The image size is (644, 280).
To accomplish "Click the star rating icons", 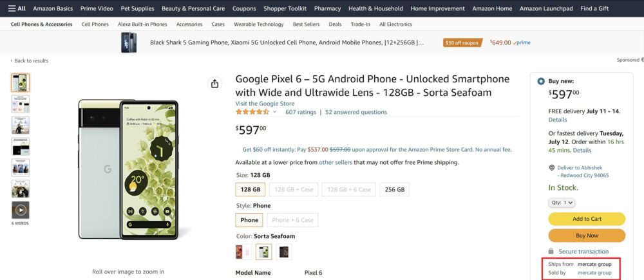I will 252,111.
